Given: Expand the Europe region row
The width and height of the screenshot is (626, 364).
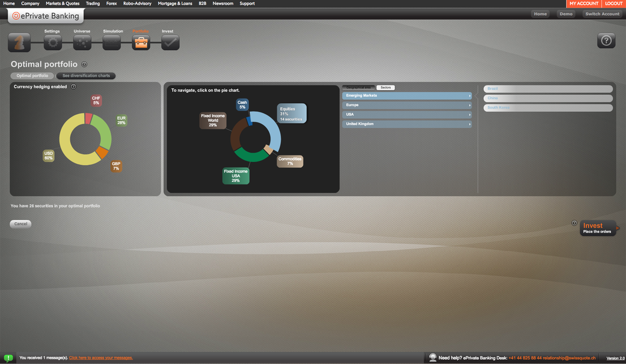Looking at the screenshot, I should [407, 105].
